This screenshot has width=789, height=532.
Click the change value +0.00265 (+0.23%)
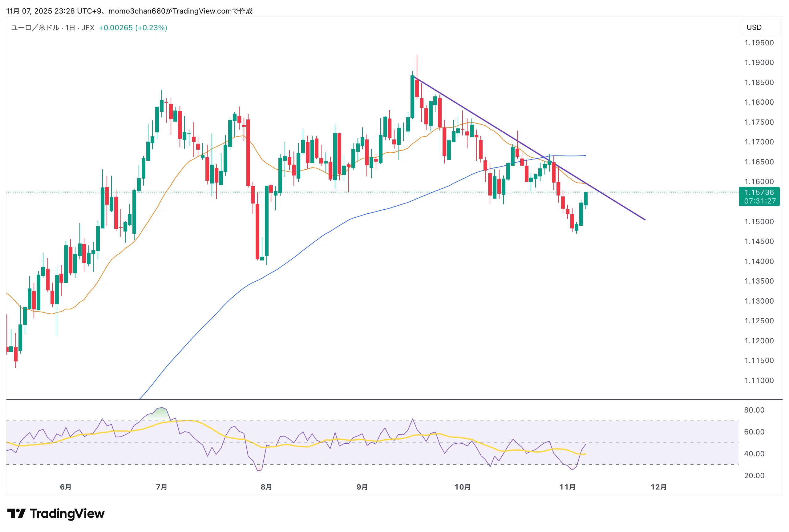point(133,27)
